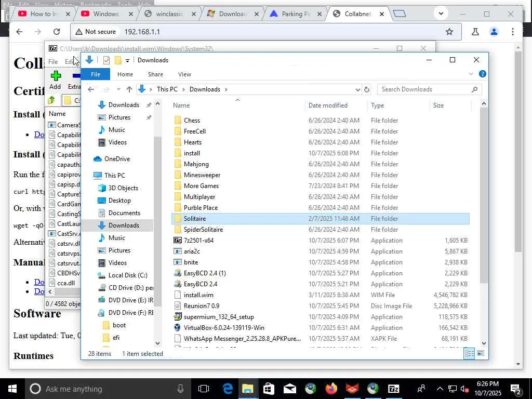Sort files by the Size column
This screenshot has height=399, width=532.
(x=438, y=105)
